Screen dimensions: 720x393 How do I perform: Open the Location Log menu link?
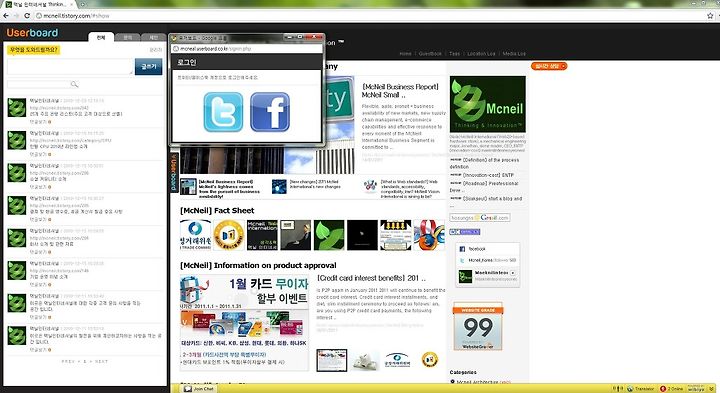pos(481,54)
